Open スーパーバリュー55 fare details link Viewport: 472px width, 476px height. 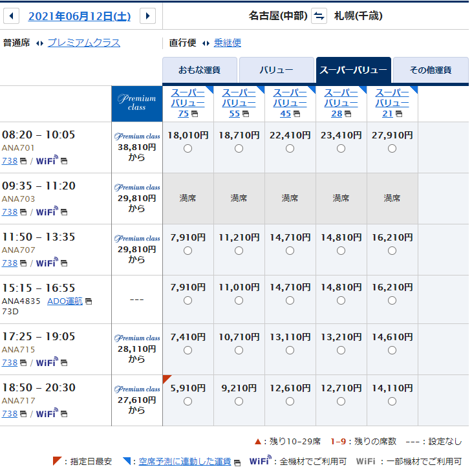(x=239, y=103)
